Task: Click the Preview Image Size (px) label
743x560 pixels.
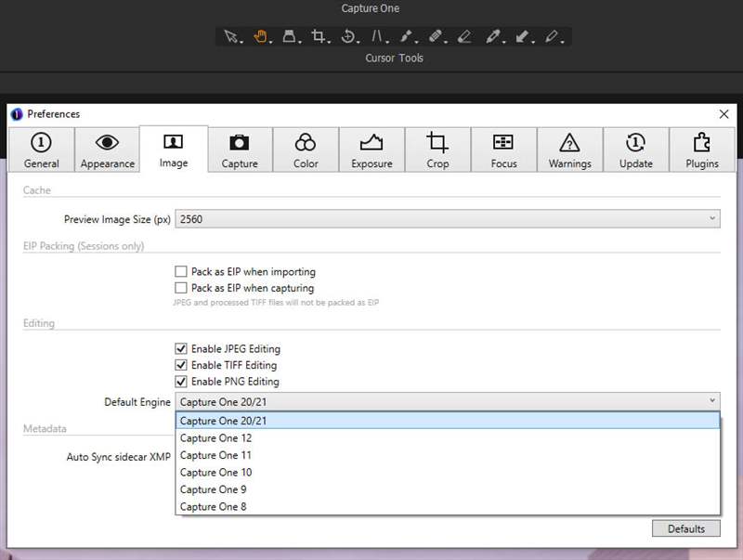Action: point(117,219)
